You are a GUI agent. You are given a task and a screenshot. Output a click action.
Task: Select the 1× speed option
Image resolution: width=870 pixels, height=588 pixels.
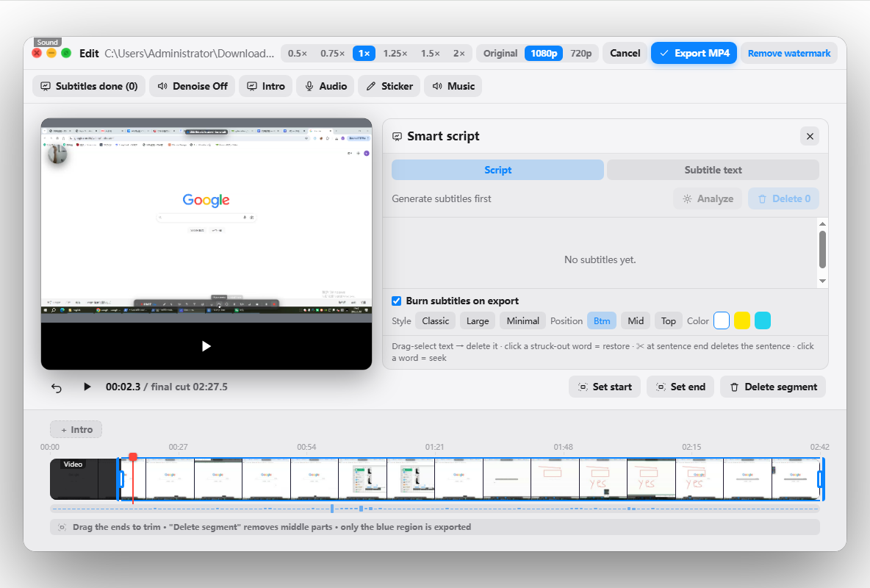coord(364,54)
